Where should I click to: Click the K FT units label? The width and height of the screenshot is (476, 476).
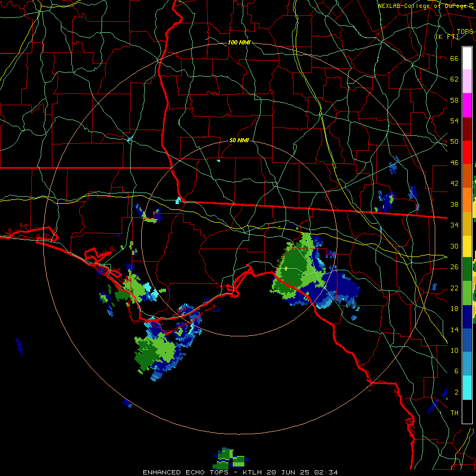click(447, 36)
